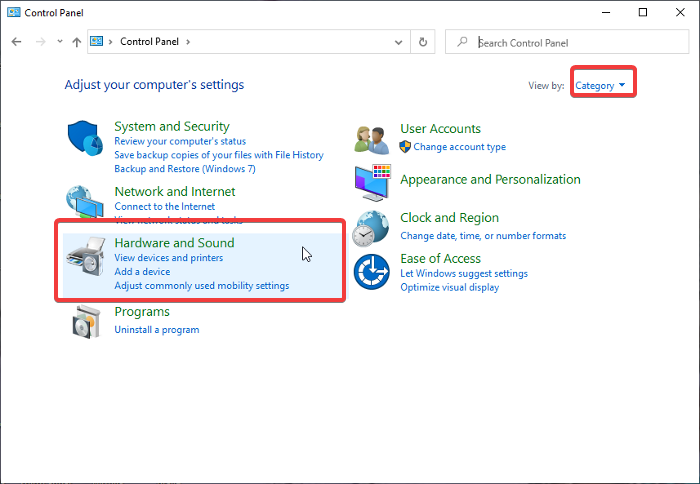
Task: Select Change account type link
Action: [x=459, y=147]
